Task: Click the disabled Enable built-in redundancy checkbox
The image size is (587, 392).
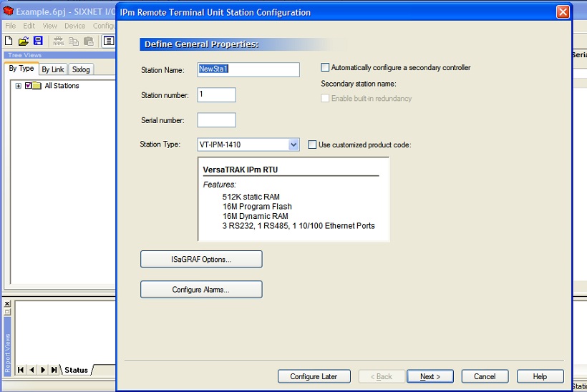Action: click(x=325, y=98)
